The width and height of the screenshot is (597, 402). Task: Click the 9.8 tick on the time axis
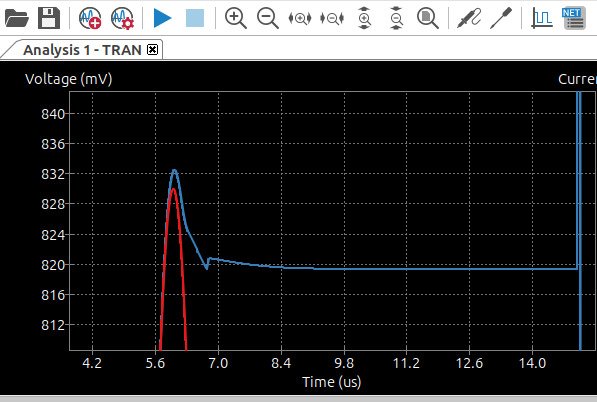pyautogui.click(x=344, y=363)
